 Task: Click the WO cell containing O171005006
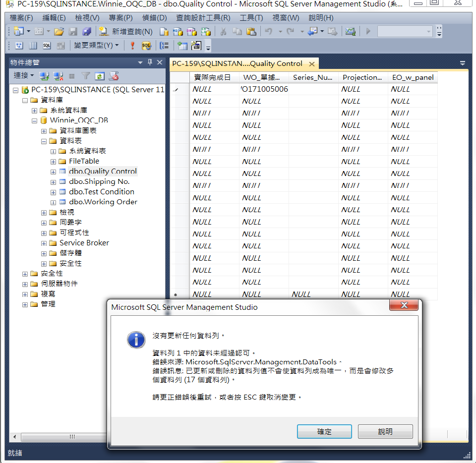tap(264, 89)
